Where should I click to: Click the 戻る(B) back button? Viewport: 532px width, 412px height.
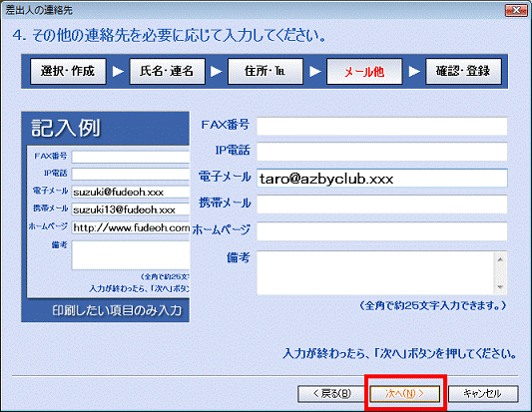pyautogui.click(x=331, y=394)
